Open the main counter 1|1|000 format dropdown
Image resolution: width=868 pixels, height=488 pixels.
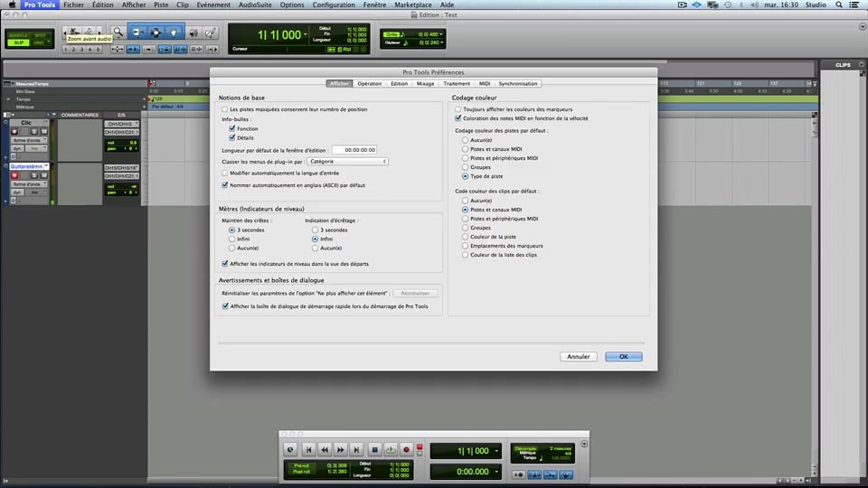click(x=305, y=35)
